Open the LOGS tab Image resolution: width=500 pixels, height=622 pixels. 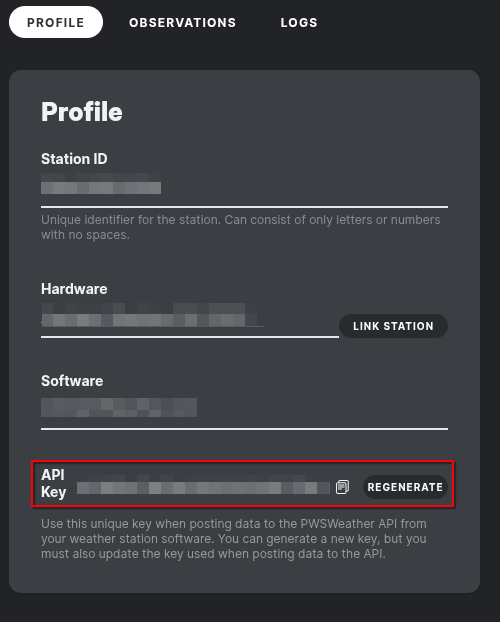pos(299,23)
